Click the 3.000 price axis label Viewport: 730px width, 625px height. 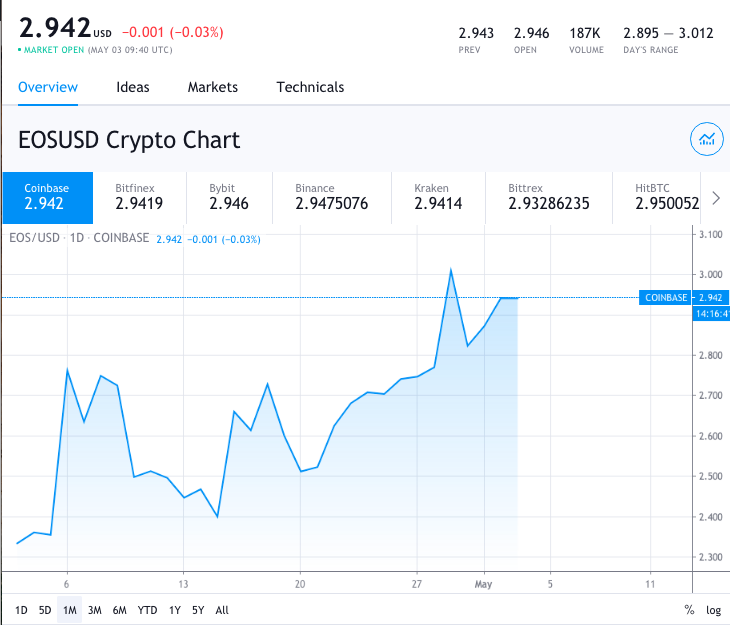pyautogui.click(x=710, y=274)
